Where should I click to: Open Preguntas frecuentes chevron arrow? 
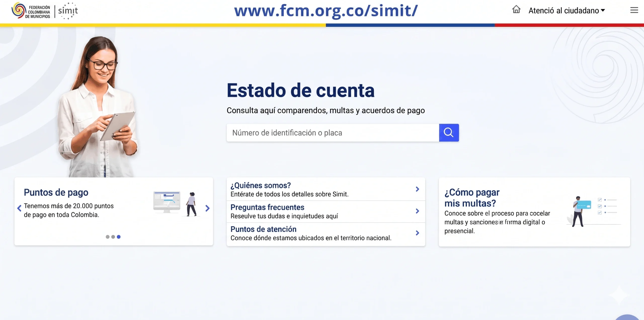417,211
